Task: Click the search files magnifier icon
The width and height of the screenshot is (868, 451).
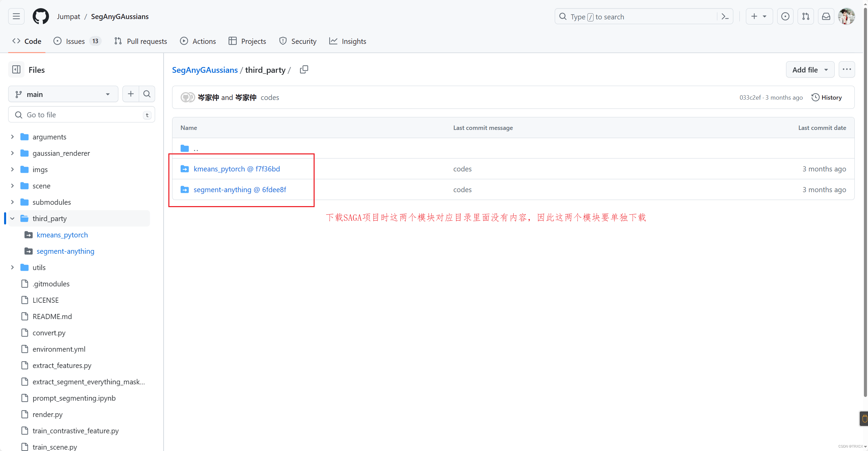Action: pos(147,94)
